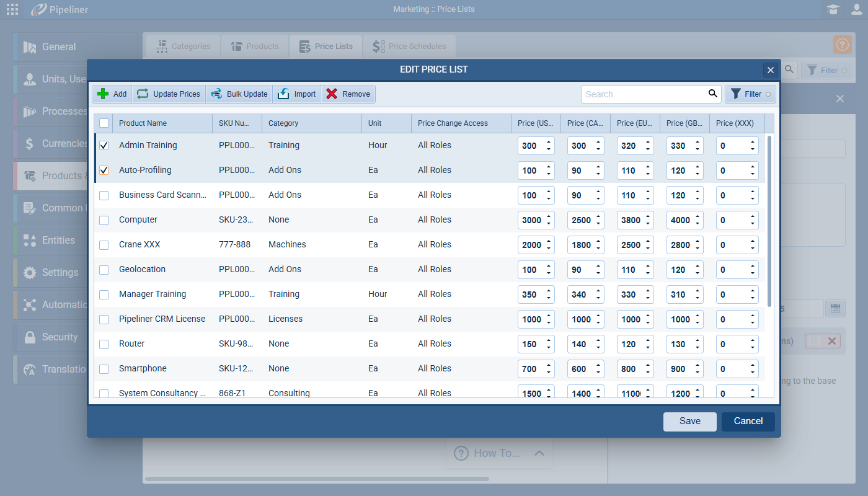Switch to the Price Schedules tab
This screenshot has width=868, height=496.
409,46
